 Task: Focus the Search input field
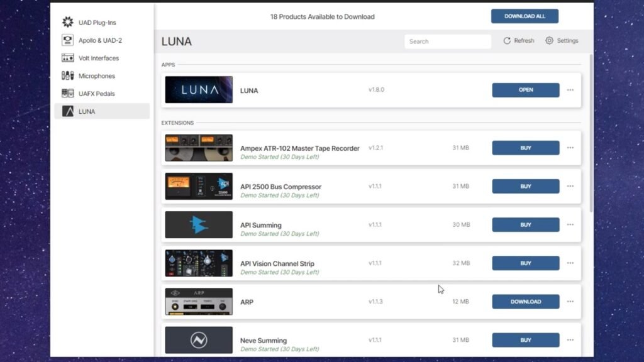pos(448,41)
